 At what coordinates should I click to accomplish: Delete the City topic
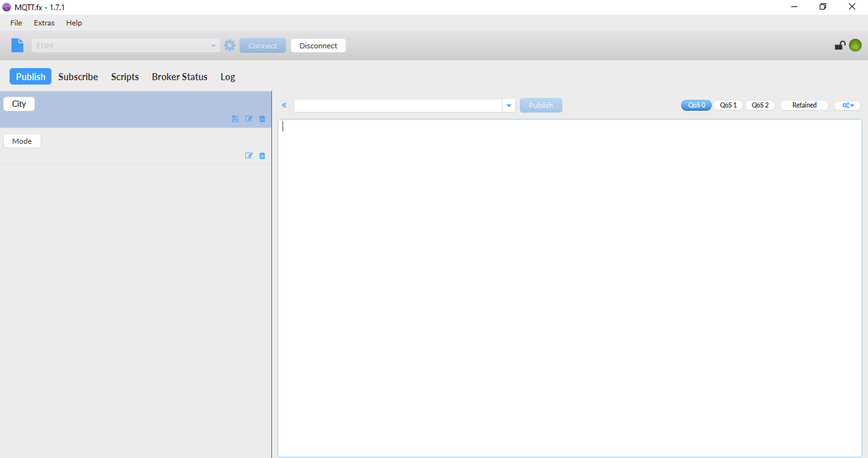[x=262, y=118]
